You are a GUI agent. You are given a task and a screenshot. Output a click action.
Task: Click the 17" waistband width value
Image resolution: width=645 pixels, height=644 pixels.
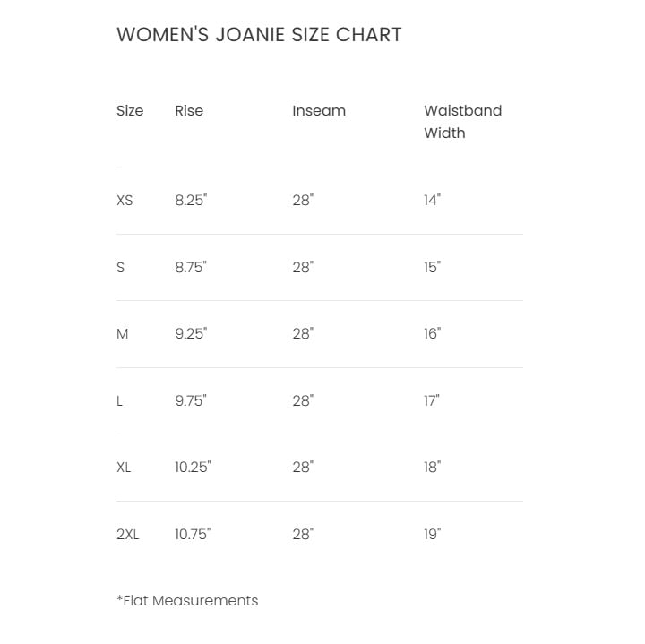(x=432, y=400)
